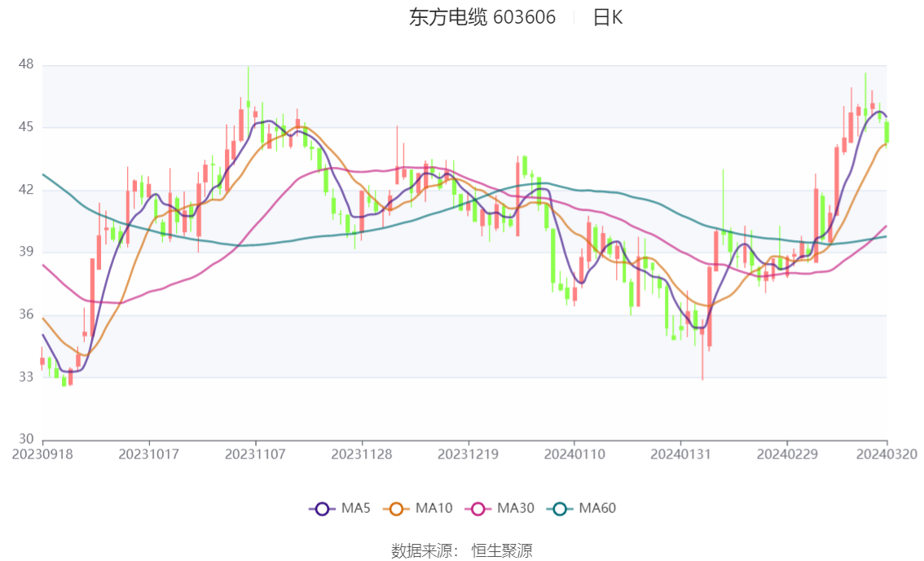Image resolution: width=924 pixels, height=561 pixels.
Task: Click the 20231017 date axis label
Action: click(x=148, y=454)
